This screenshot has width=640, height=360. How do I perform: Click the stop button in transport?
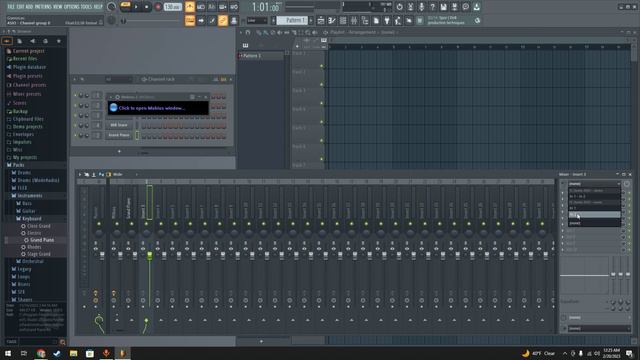[147, 7]
